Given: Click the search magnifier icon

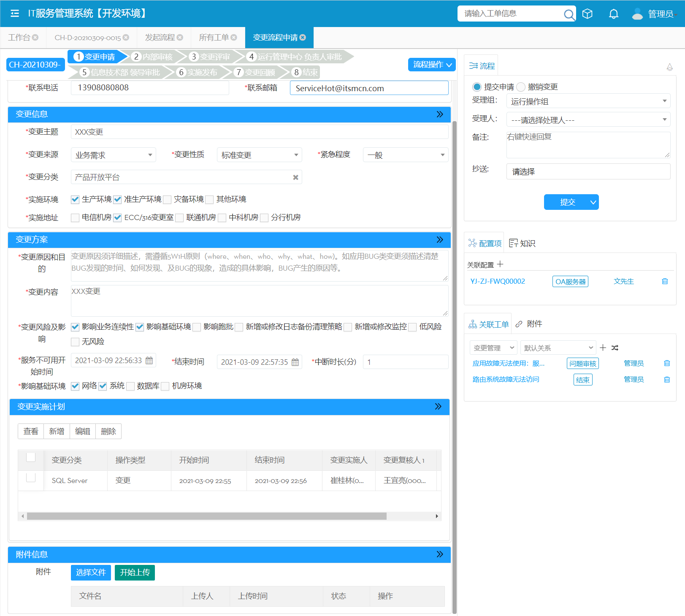Looking at the screenshot, I should click(x=569, y=14).
